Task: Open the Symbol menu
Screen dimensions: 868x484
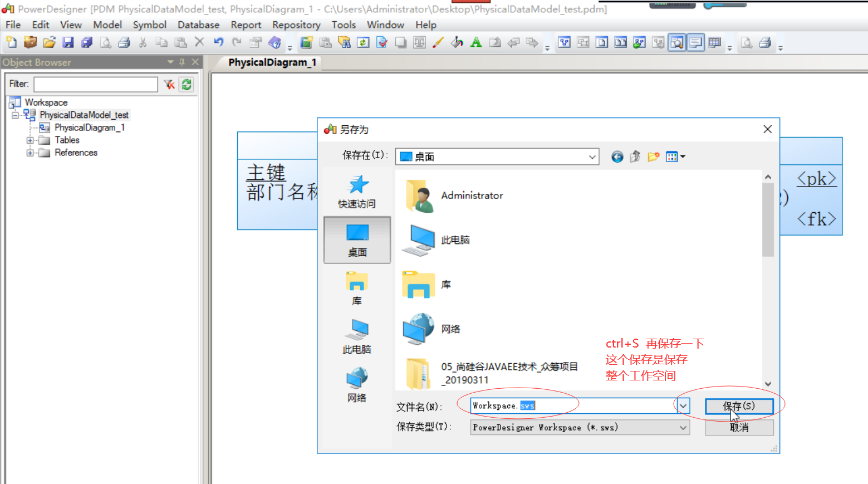Action: click(x=149, y=25)
